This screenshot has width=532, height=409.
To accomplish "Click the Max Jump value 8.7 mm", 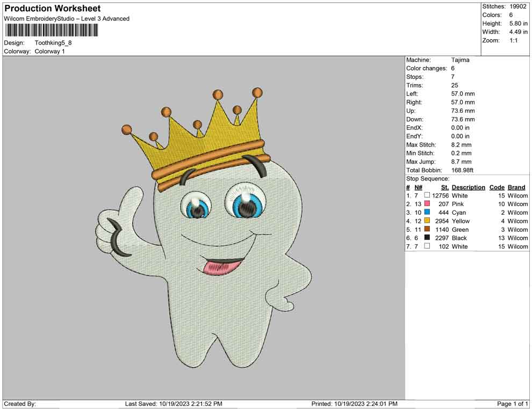I will coord(461,162).
